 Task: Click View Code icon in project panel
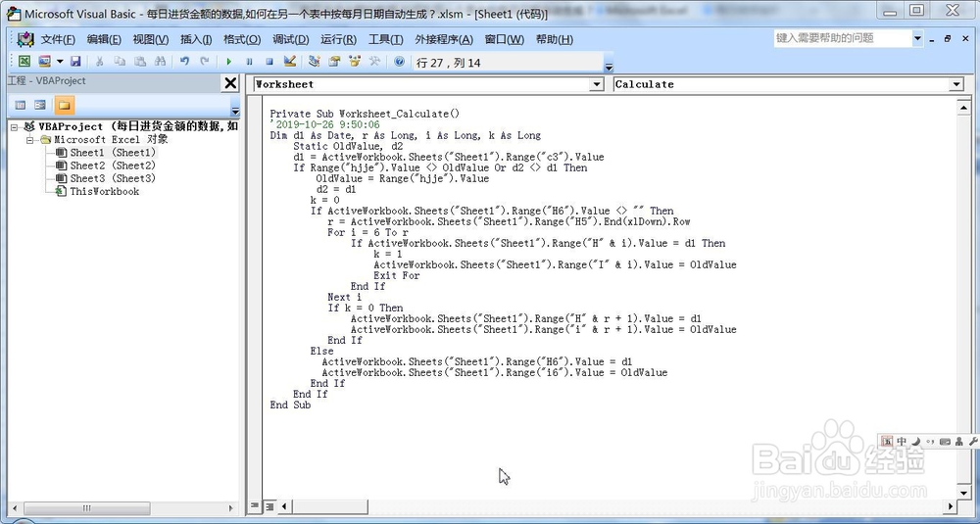pos(21,105)
